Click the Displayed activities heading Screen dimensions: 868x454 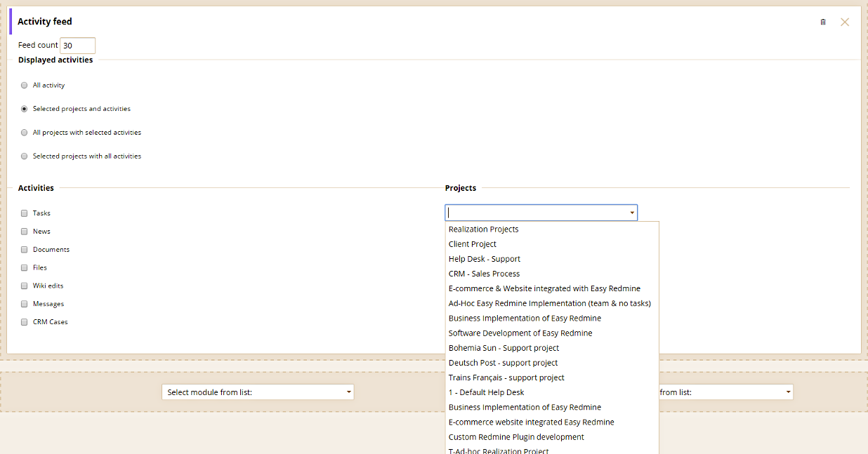pos(55,60)
